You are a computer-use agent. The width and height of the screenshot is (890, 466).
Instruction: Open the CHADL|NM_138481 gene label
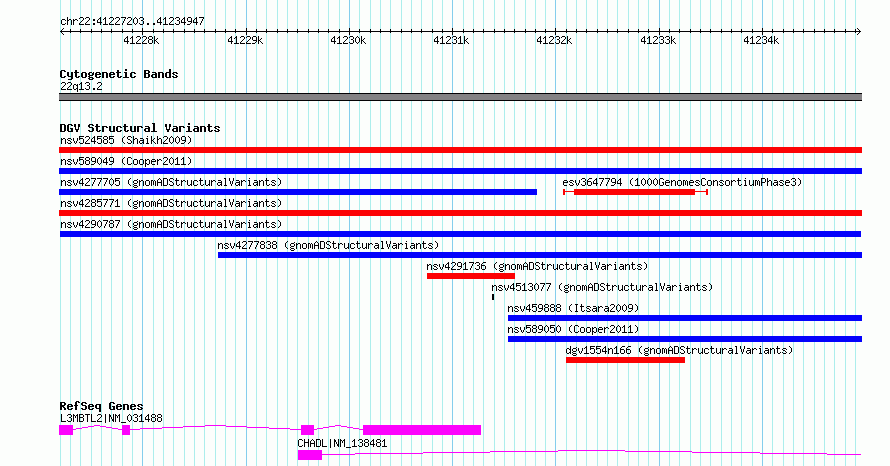pos(342,443)
